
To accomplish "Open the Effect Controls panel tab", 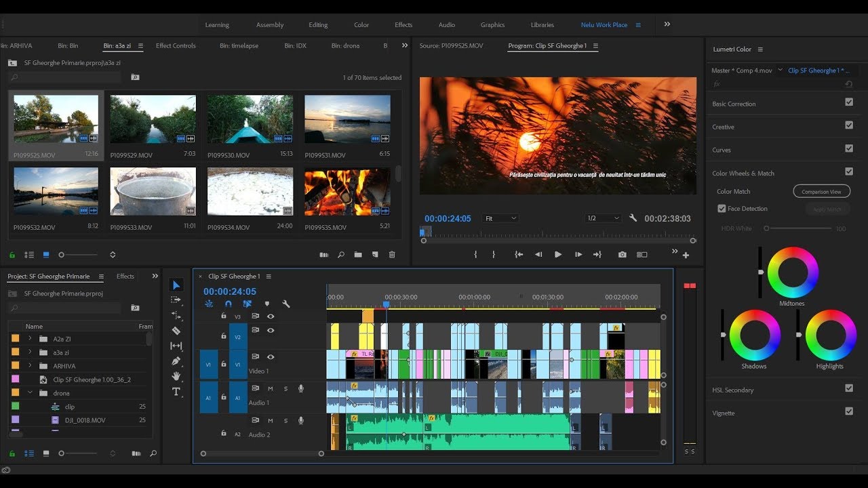I will pos(176,46).
